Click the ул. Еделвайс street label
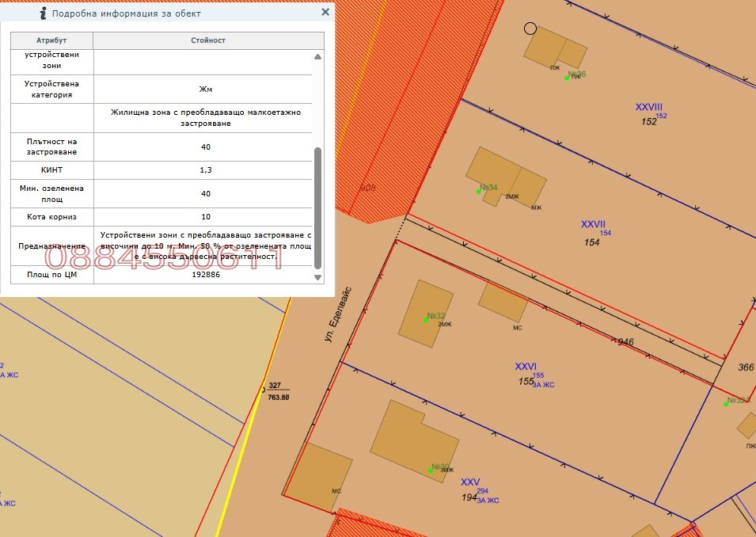 point(338,314)
